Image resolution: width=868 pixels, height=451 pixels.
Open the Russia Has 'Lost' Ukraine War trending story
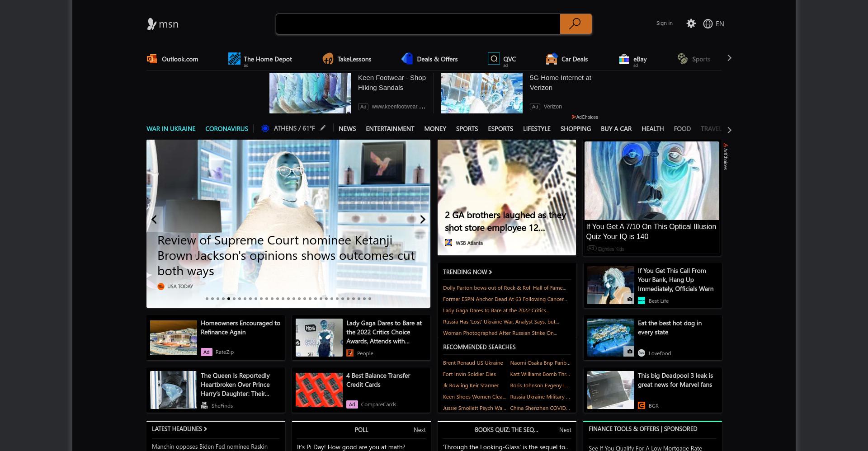pyautogui.click(x=501, y=322)
